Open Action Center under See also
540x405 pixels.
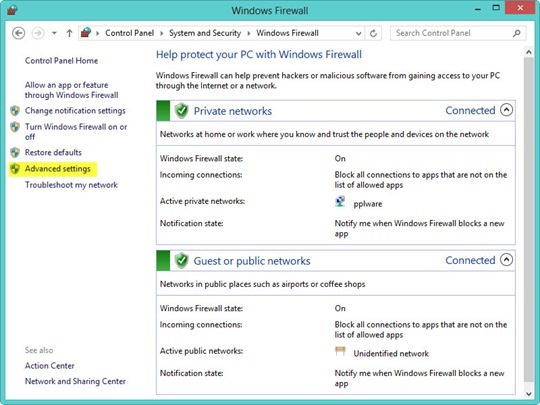click(50, 366)
